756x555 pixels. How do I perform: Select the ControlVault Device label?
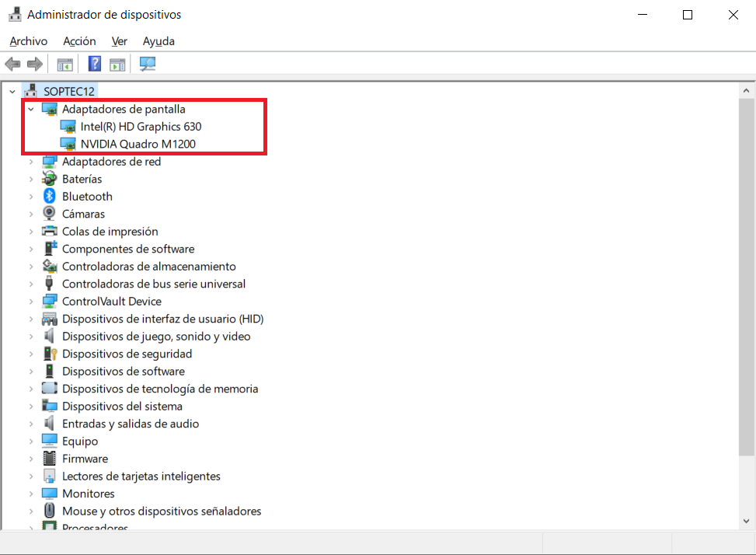112,302
